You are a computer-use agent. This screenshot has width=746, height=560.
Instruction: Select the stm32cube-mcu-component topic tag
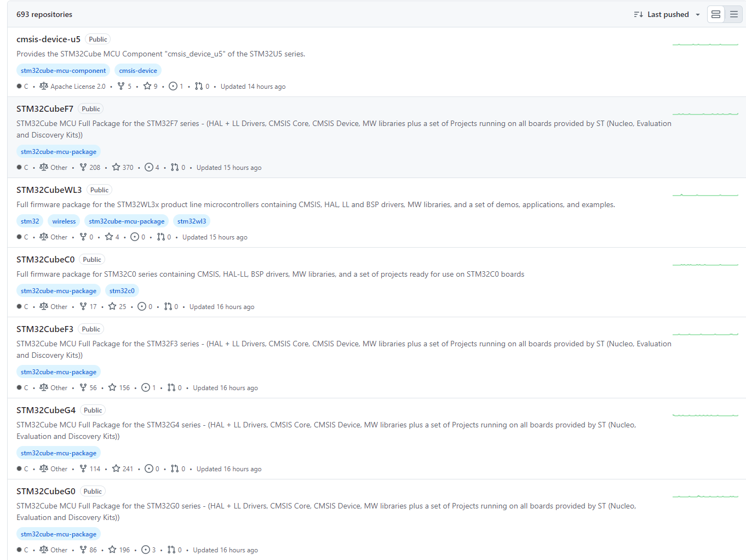[64, 71]
